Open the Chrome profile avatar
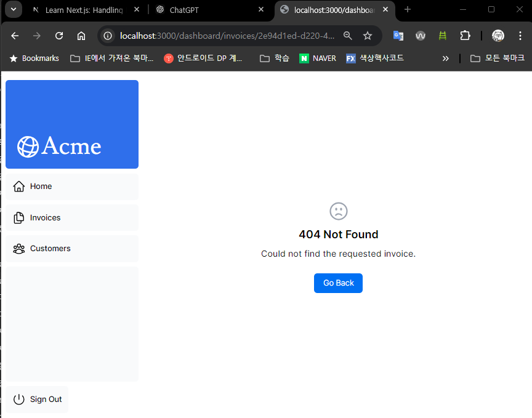 pos(498,36)
